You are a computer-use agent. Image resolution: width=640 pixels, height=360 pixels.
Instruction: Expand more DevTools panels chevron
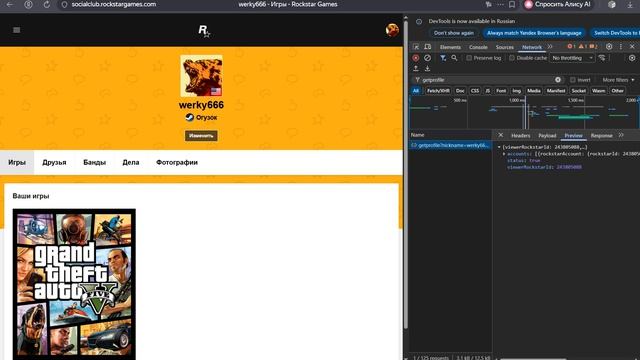(x=550, y=47)
